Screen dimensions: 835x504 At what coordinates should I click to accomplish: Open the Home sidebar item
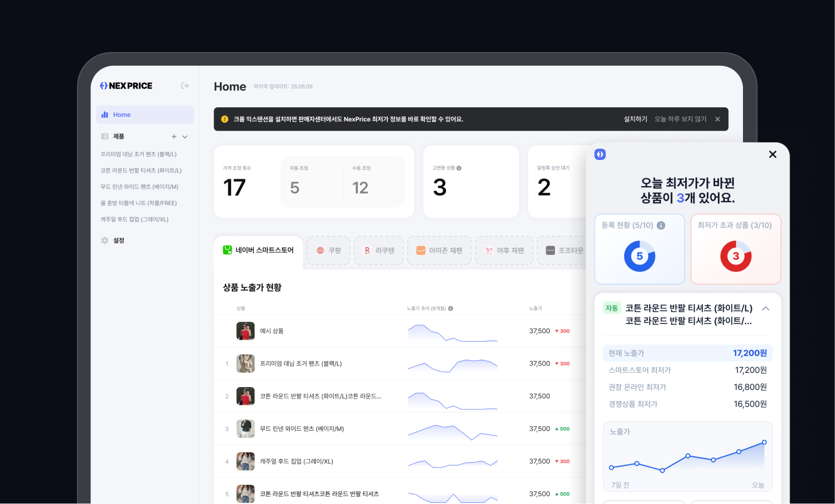[145, 115]
